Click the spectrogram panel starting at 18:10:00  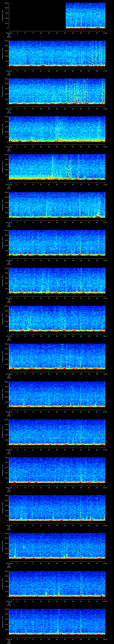point(57,53)
